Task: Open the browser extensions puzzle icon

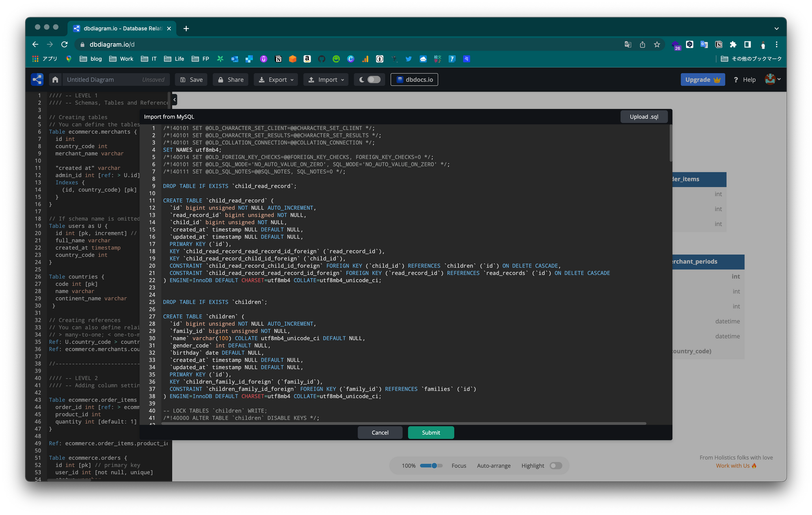Action: (x=733, y=44)
